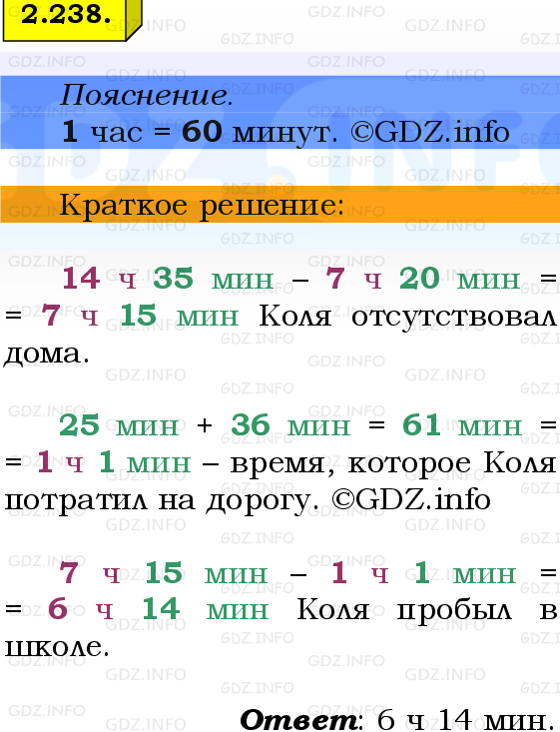Click the value "25 мин"

(x=119, y=425)
